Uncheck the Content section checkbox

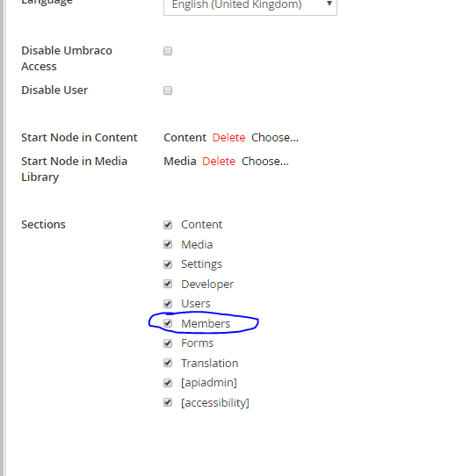(x=168, y=225)
